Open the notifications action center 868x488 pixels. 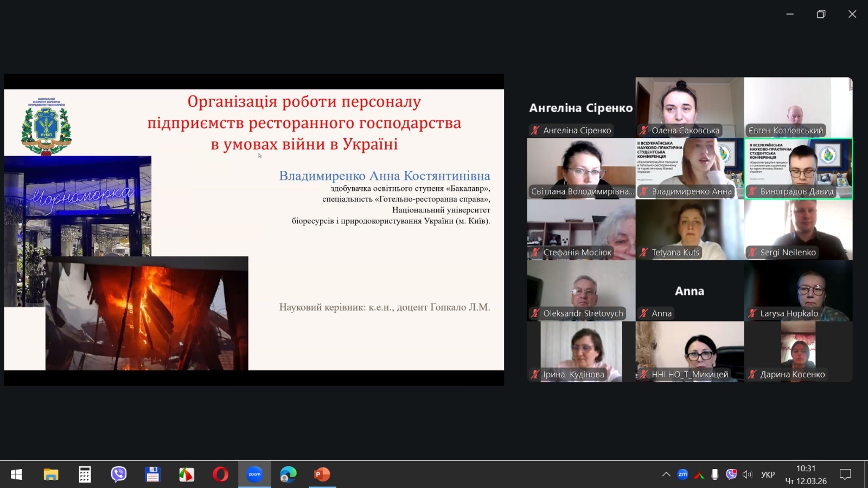845,474
